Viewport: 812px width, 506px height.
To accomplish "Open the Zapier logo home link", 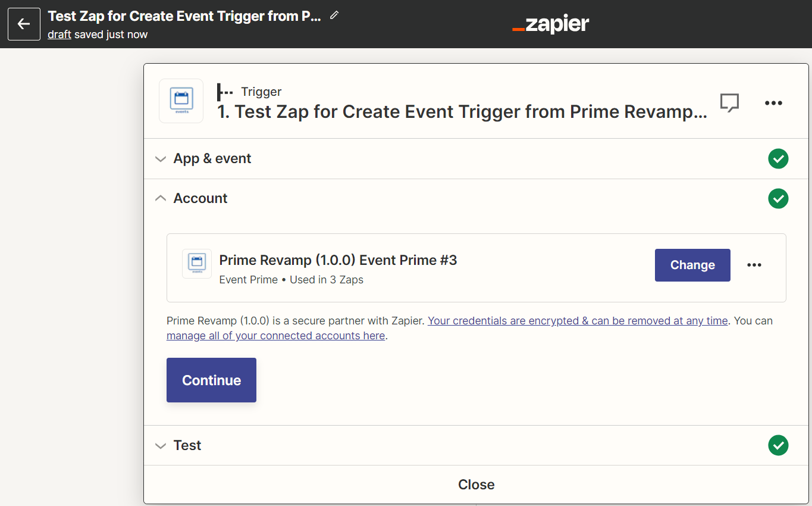I will [x=550, y=24].
